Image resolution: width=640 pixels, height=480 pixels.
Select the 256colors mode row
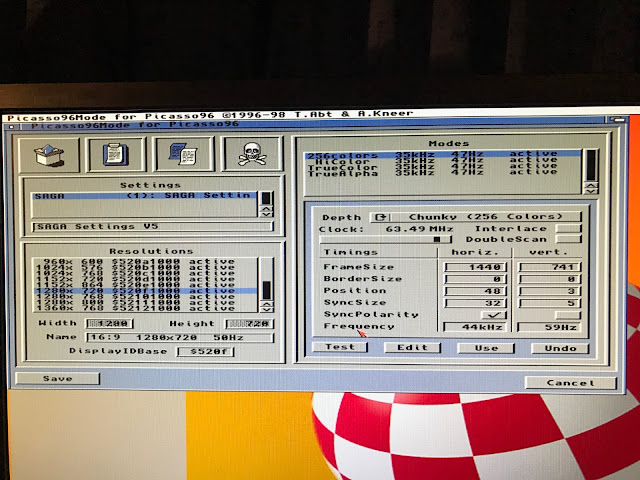443,154
